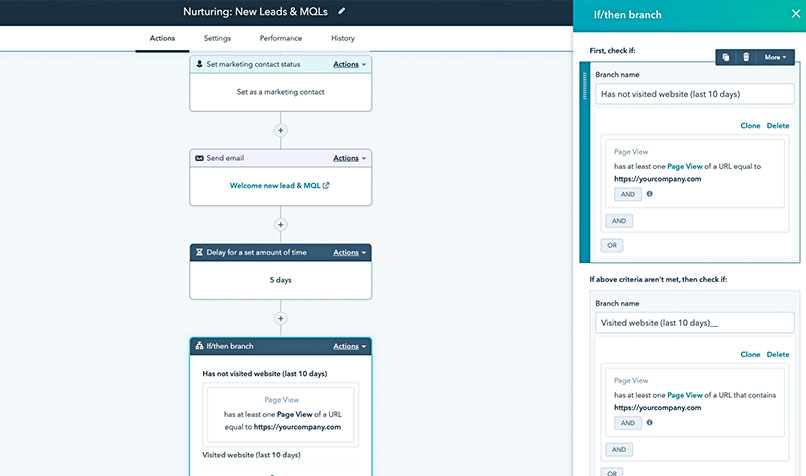
Task: Edit the workflow name pencil icon
Action: pos(342,11)
